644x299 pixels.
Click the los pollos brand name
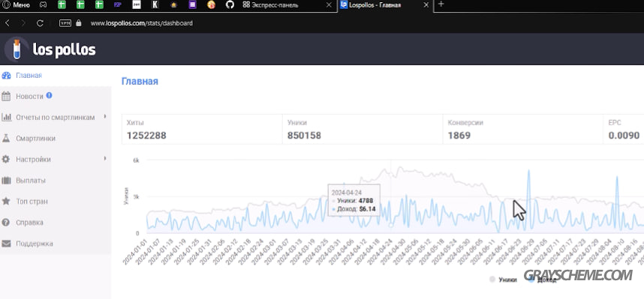point(64,50)
